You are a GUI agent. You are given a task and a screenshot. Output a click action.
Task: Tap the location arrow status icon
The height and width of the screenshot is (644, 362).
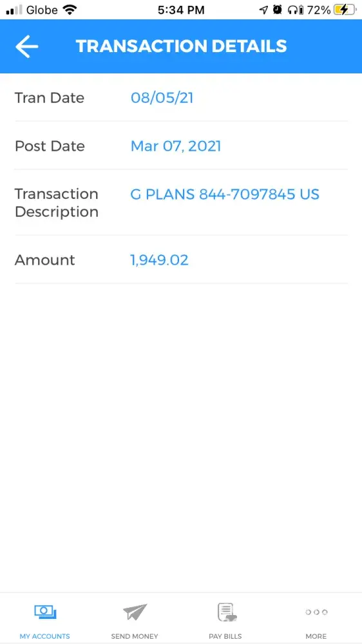point(264,10)
